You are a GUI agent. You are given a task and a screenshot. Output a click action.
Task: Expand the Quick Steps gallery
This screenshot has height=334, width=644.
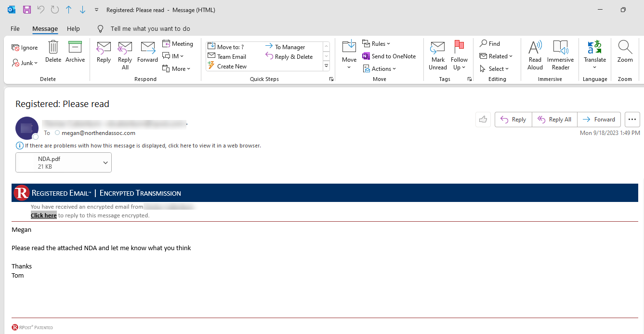click(326, 66)
